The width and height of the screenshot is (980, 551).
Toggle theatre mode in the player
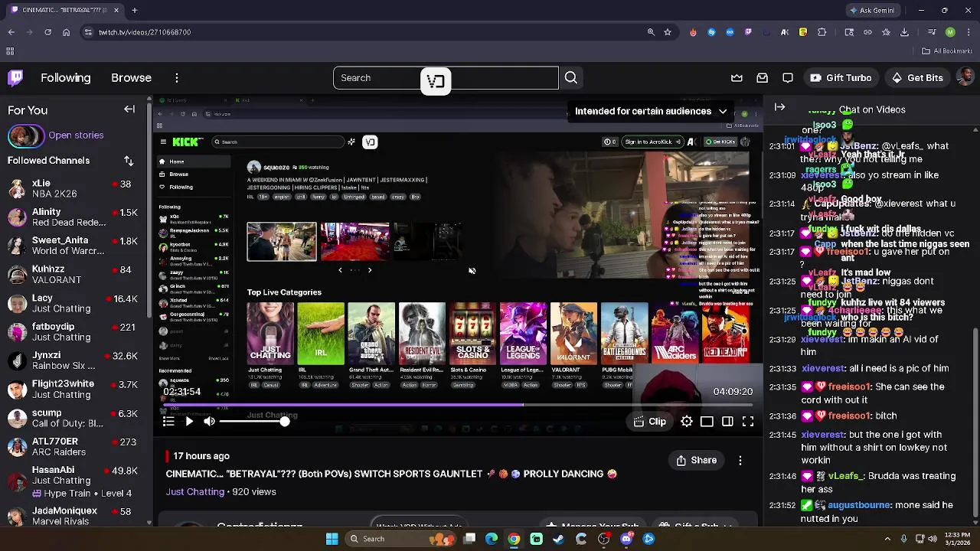727,422
